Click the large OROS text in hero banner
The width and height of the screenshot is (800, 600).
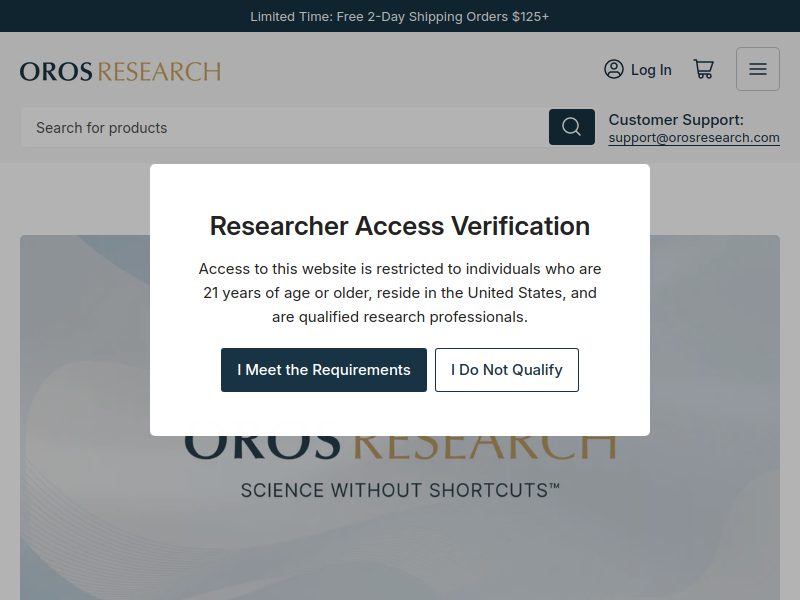[x=262, y=446]
